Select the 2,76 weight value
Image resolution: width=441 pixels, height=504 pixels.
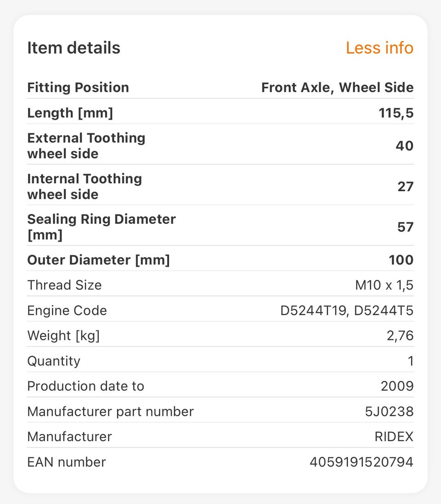tap(400, 335)
